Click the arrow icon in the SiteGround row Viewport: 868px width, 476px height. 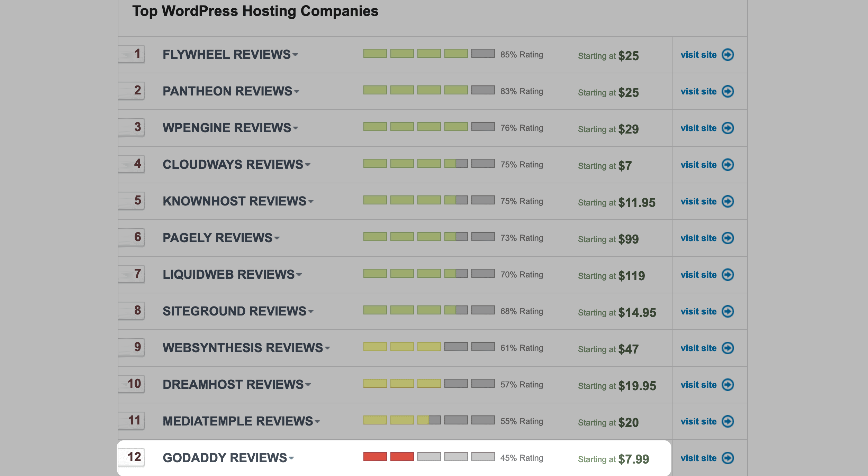click(727, 311)
